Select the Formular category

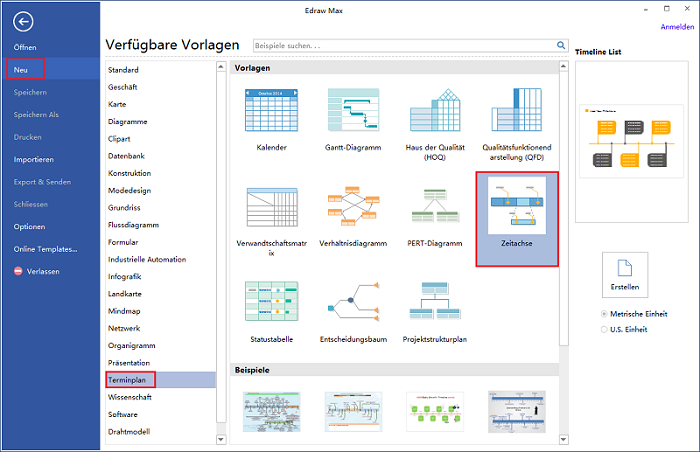123,242
